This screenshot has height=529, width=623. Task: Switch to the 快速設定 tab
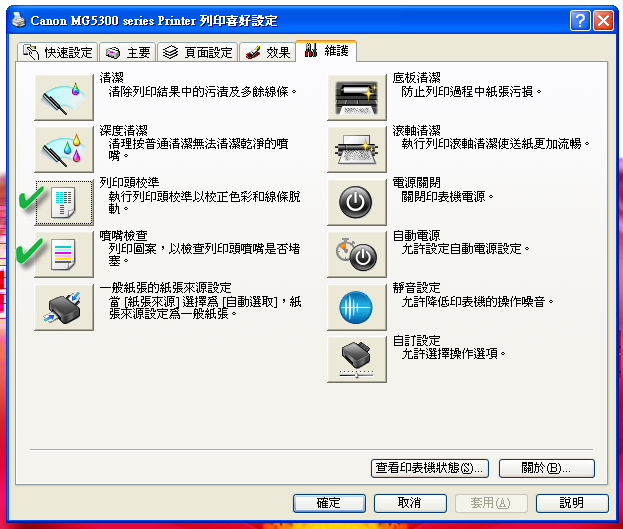(x=58, y=52)
